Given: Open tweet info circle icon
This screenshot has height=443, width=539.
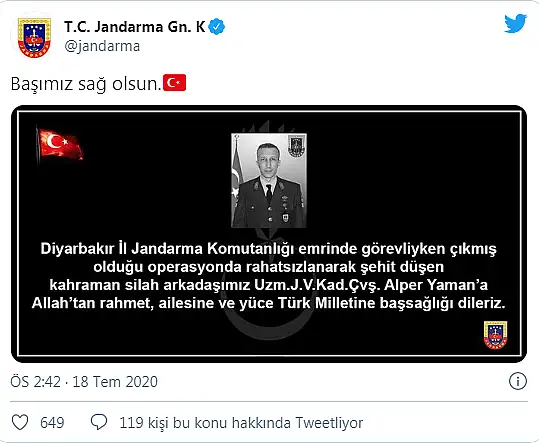Looking at the screenshot, I should click(x=518, y=381).
